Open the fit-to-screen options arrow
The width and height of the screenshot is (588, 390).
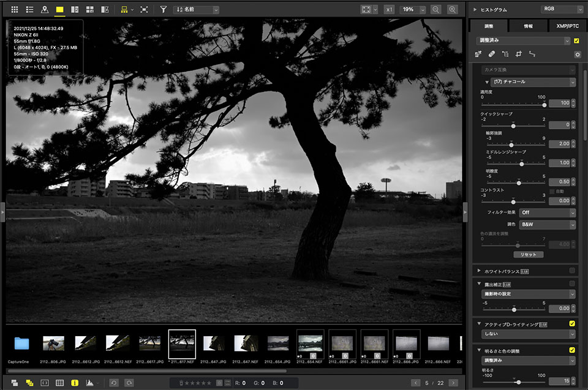click(375, 10)
